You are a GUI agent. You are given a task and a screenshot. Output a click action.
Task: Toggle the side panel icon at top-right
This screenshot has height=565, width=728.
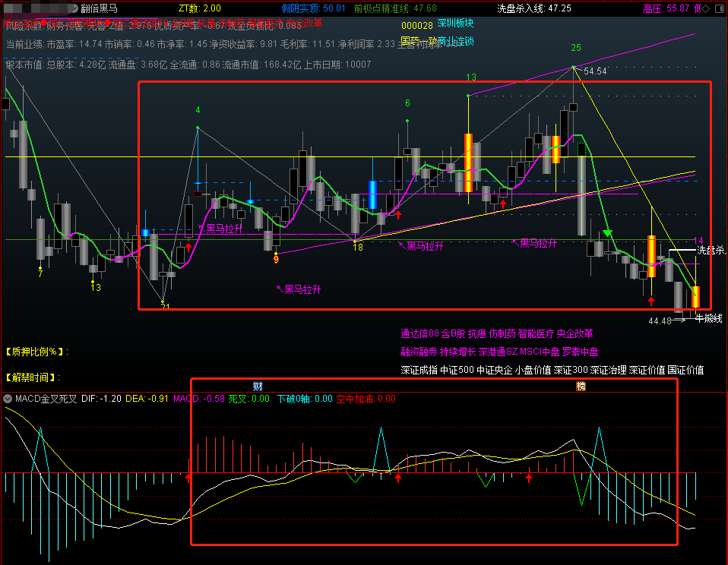[720, 8]
